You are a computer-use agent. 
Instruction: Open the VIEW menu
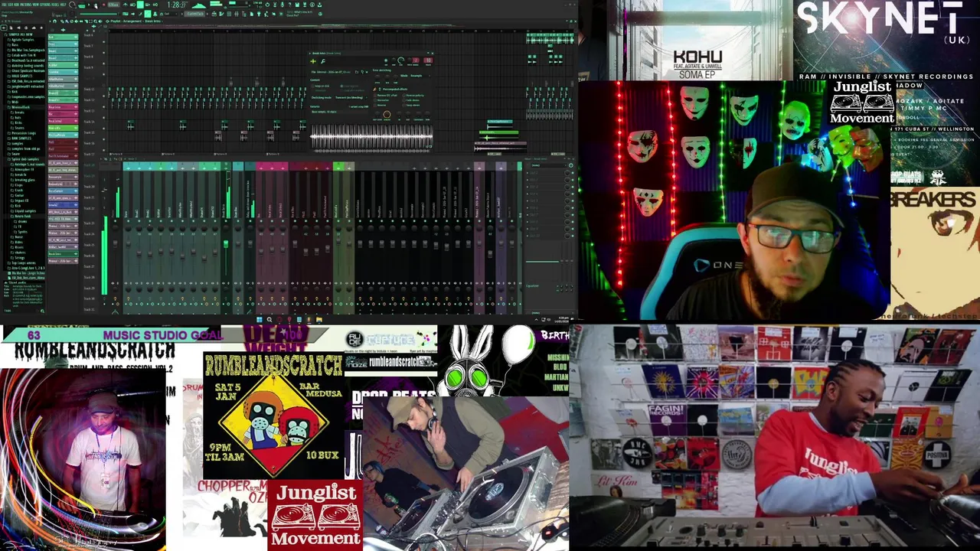coord(36,5)
